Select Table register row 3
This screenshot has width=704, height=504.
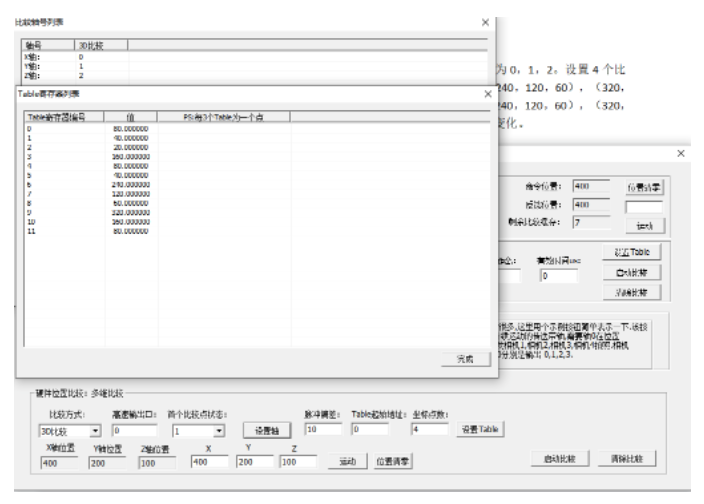(257, 157)
